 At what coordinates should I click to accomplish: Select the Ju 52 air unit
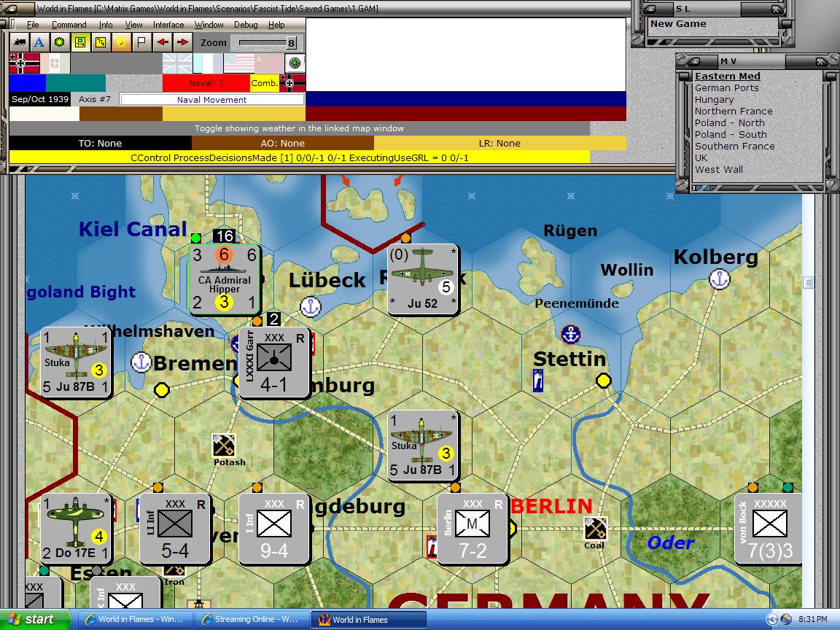[x=423, y=279]
